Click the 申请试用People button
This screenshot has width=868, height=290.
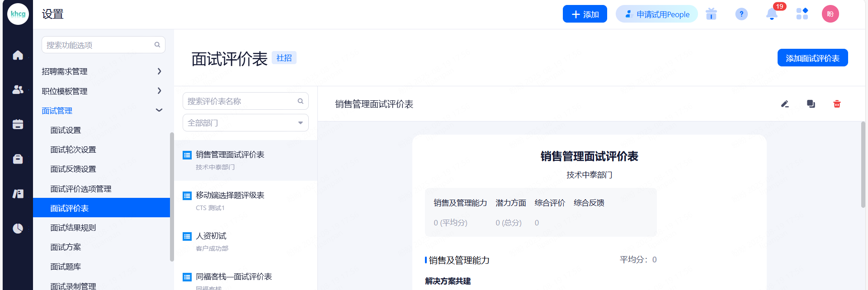click(656, 14)
